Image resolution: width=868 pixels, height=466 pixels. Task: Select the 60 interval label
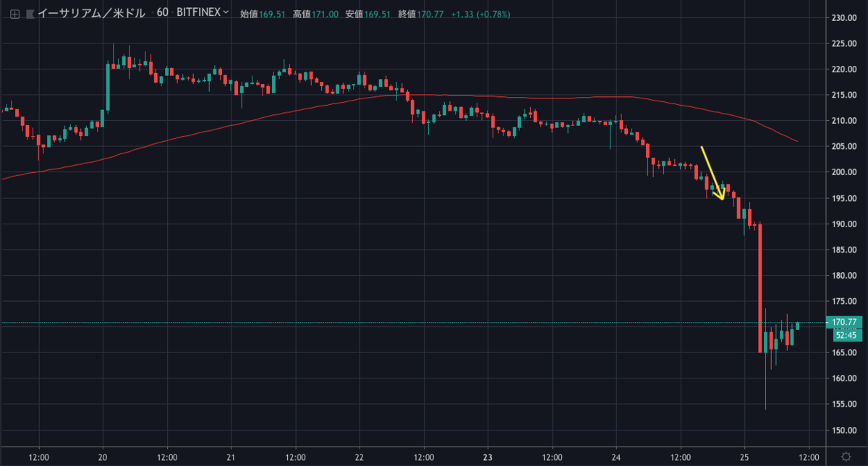point(164,12)
